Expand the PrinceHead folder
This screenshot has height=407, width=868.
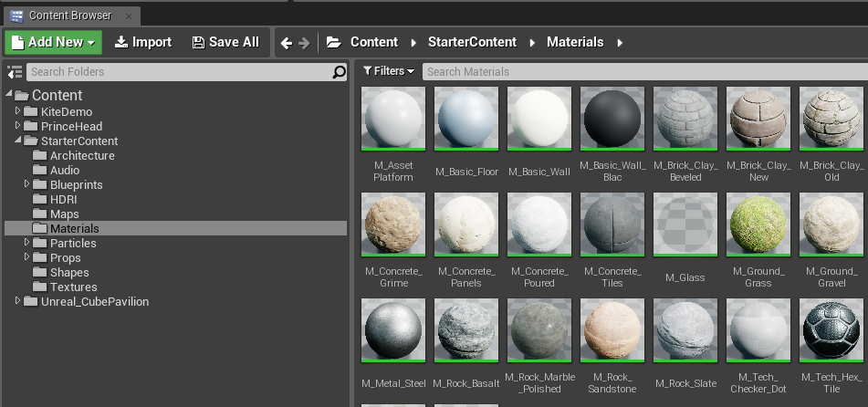pos(17,125)
